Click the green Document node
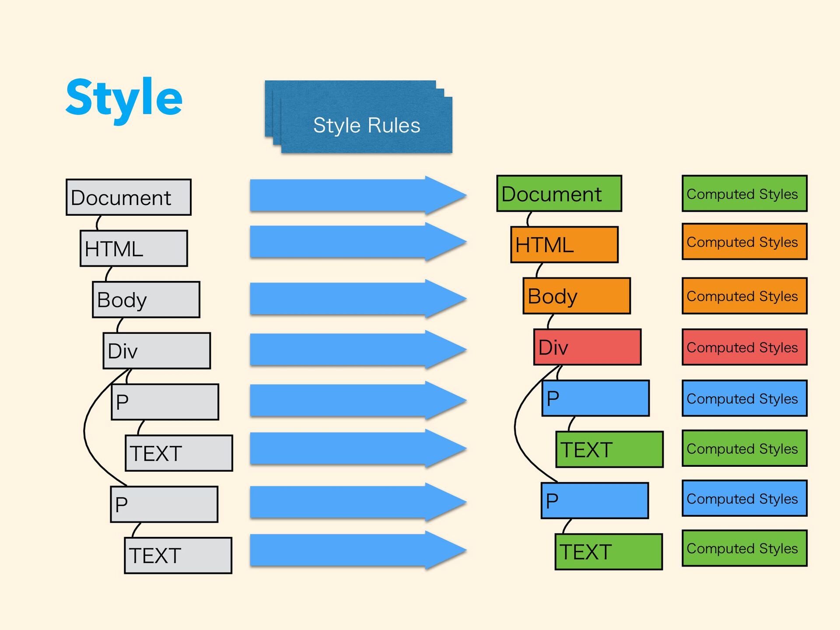Viewport: 840px width, 630px height. point(559,194)
